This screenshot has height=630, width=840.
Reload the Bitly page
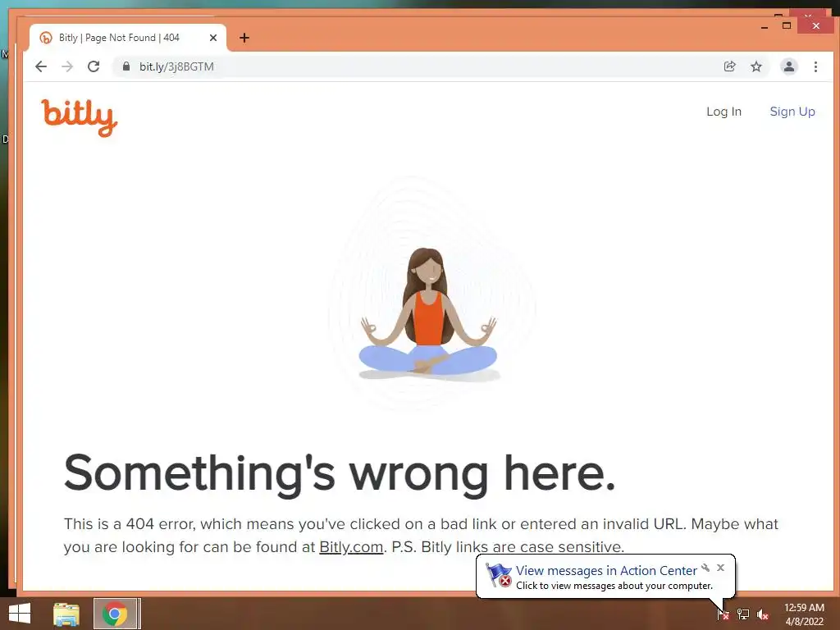(x=94, y=66)
